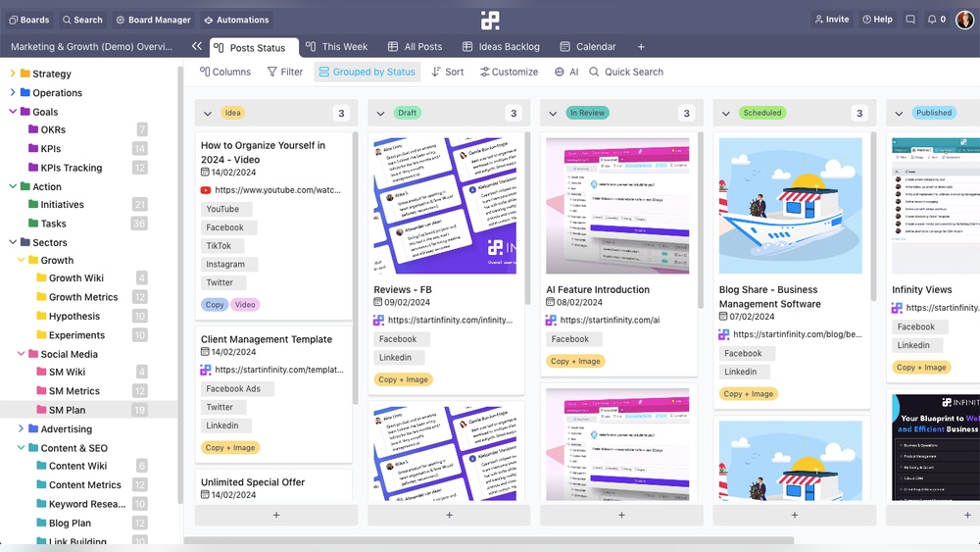Open the Board Manager
This screenshot has height=552, width=980.
click(153, 20)
